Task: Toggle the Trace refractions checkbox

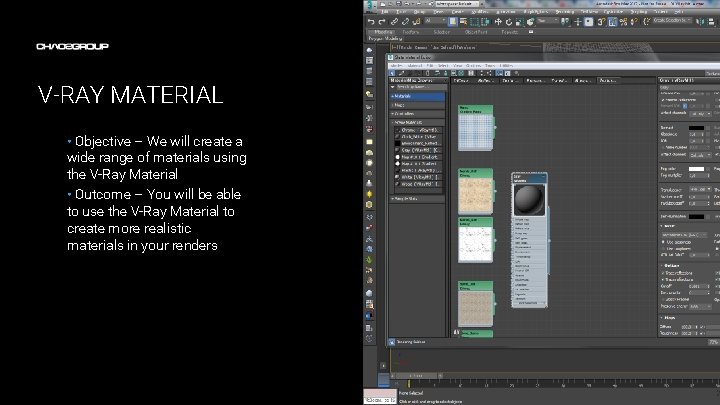Action: [x=663, y=279]
